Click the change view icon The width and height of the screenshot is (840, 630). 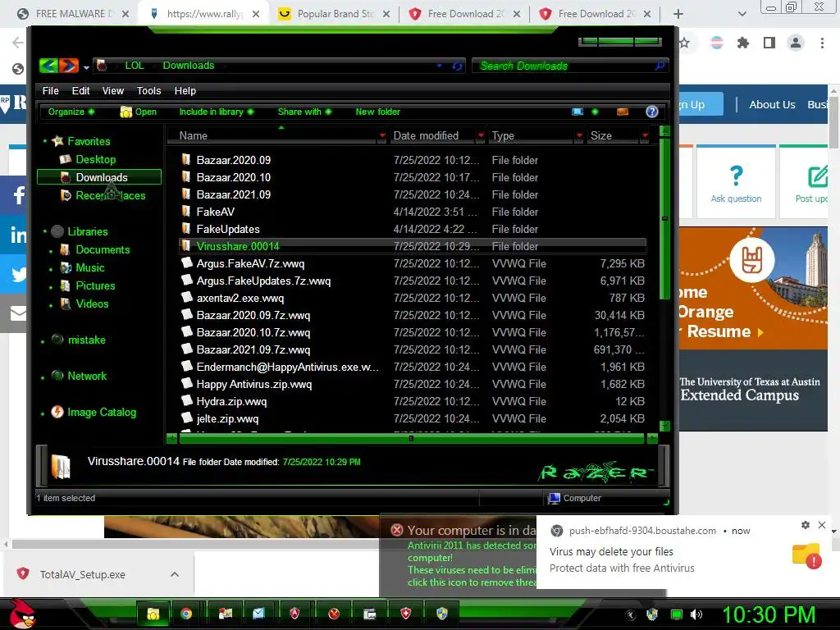577,112
